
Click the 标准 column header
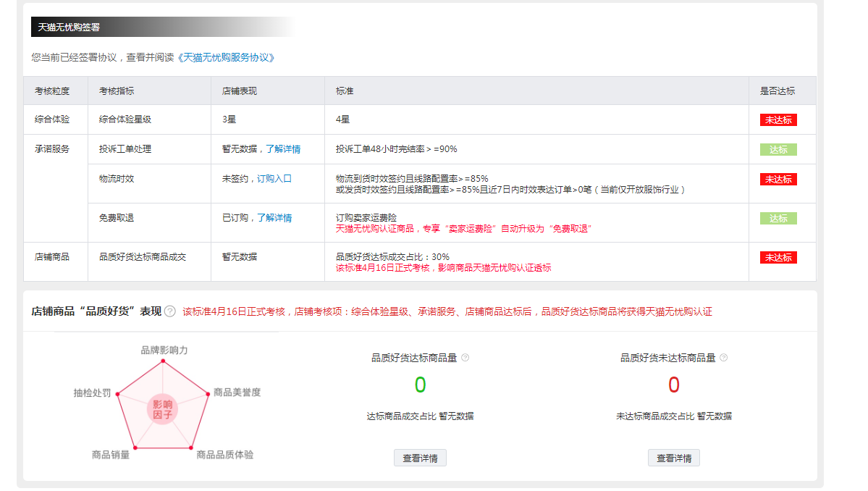[x=345, y=91]
